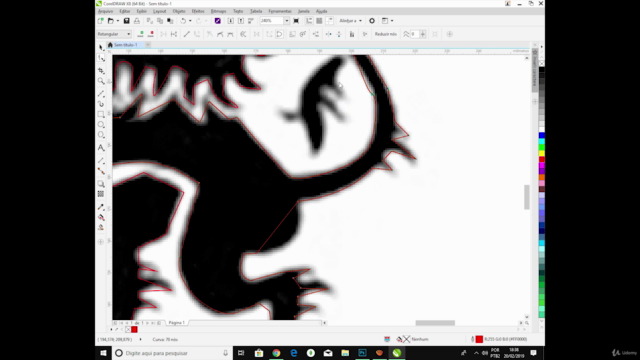Click the Options gear icon
The width and height of the screenshot is (640, 360).
click(372, 21)
